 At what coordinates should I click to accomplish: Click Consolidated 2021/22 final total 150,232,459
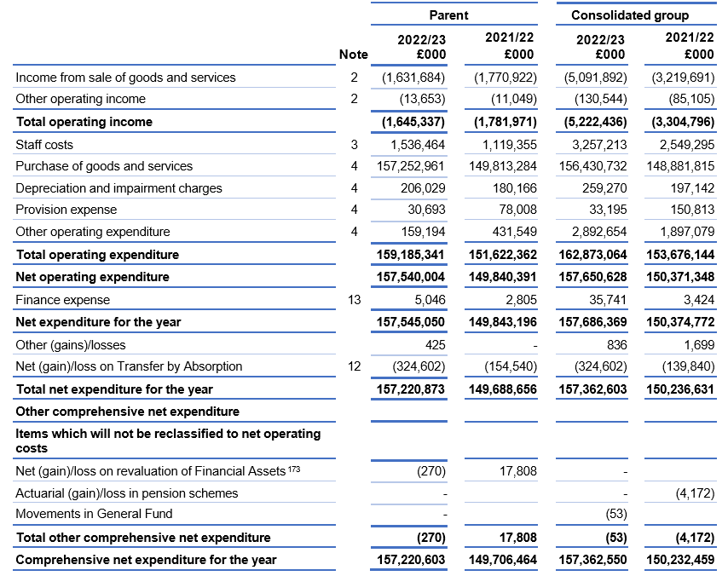(680, 560)
